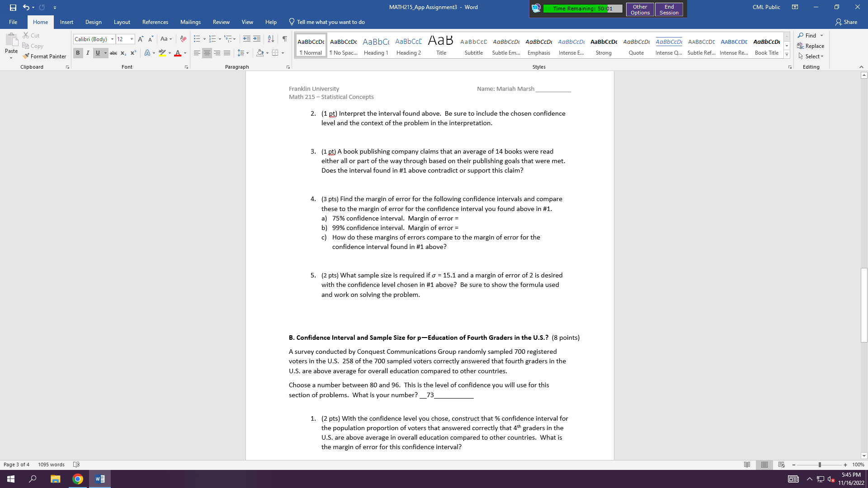
Task: Apply subscript formatting
Action: click(x=123, y=53)
